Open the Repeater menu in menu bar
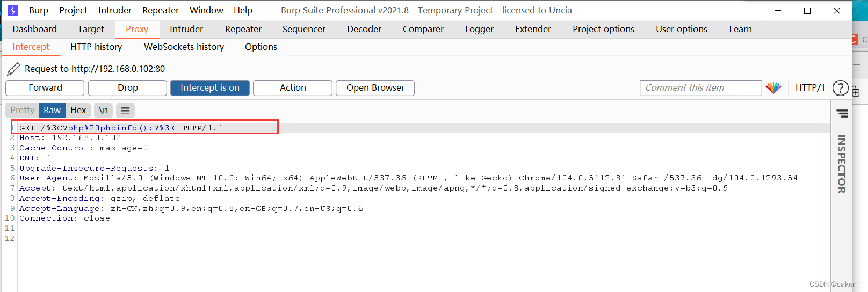 161,10
